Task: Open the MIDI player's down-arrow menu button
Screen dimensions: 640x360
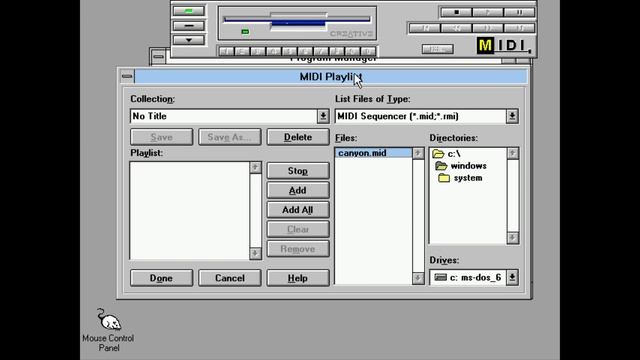Action: [189, 40]
